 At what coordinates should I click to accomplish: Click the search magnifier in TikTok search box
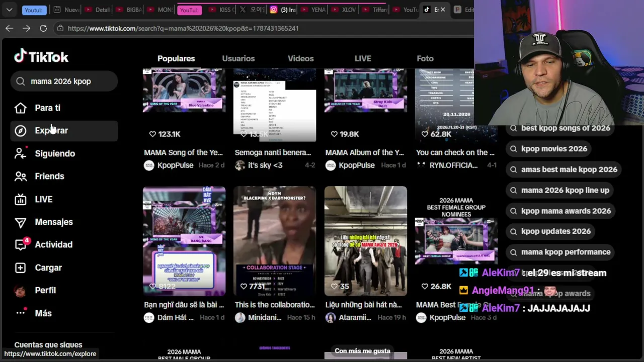coord(21,81)
